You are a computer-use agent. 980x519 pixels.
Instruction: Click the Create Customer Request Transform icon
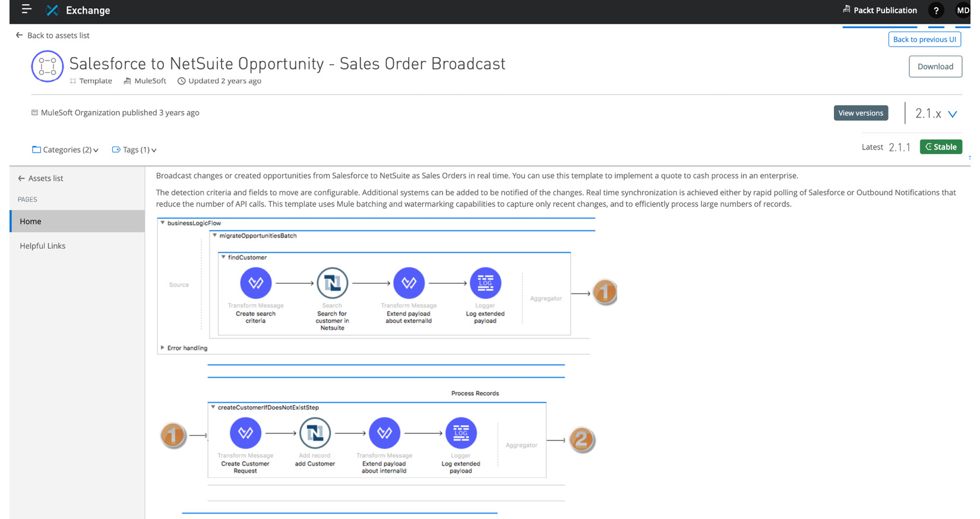click(x=245, y=433)
